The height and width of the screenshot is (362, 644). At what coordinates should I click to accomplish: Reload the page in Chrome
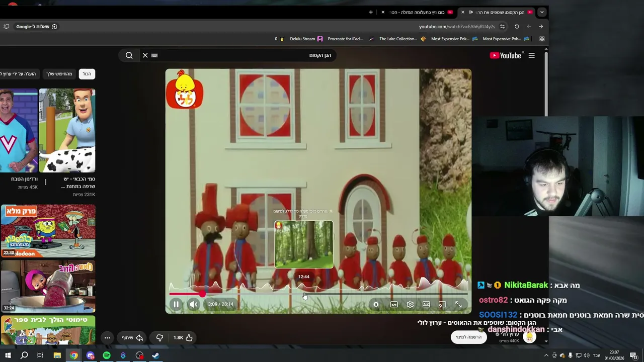(x=517, y=27)
